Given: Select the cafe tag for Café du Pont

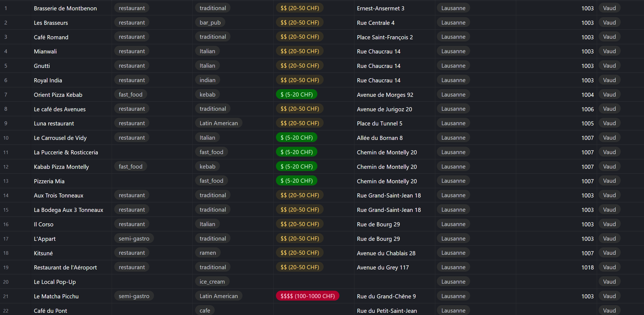Looking at the screenshot, I should tap(205, 311).
